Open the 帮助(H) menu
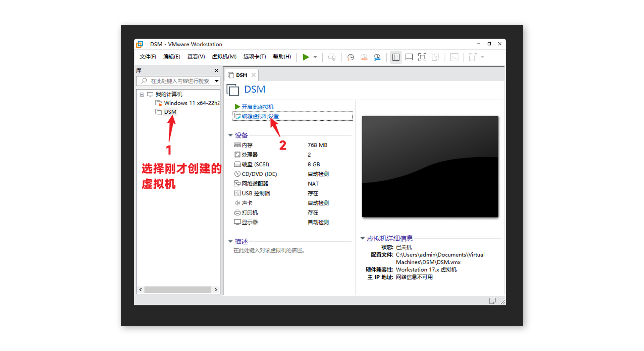 pos(282,57)
